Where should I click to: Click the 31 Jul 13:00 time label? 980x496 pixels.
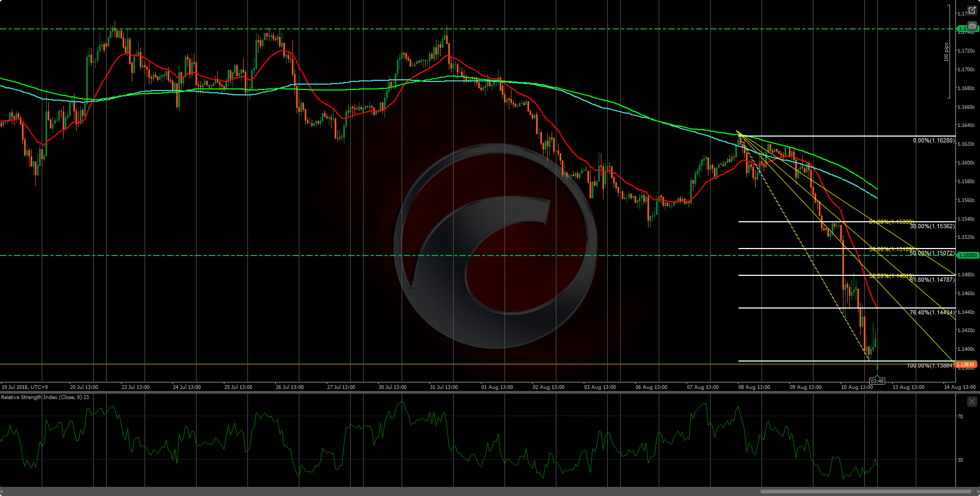click(x=444, y=387)
